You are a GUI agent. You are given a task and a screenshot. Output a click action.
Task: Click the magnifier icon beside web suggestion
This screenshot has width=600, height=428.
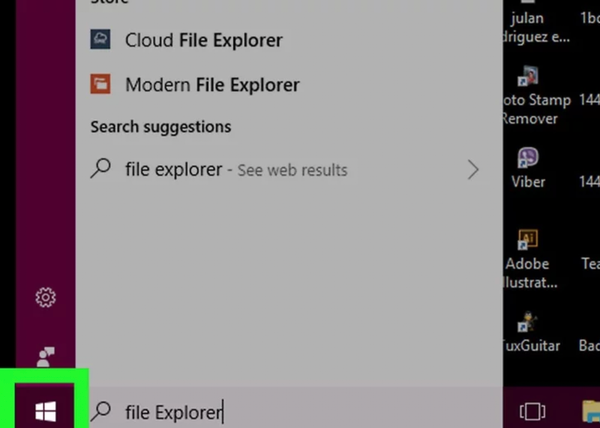(101, 169)
